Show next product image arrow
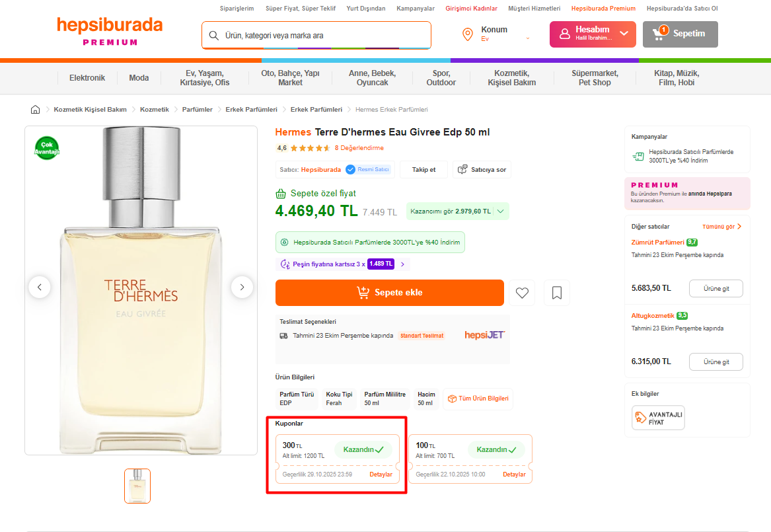This screenshot has height=532, width=771. 242,287
